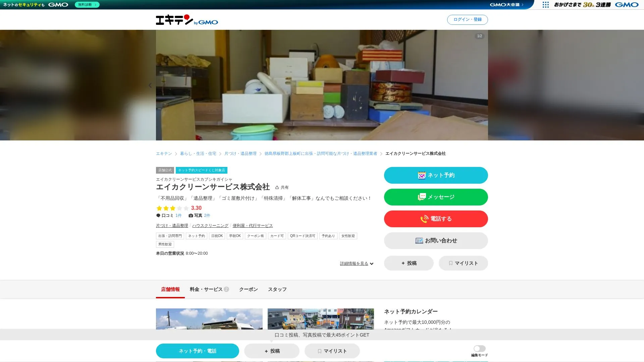Click the 店舗公式 badge
The image size is (644, 362).
click(x=165, y=170)
